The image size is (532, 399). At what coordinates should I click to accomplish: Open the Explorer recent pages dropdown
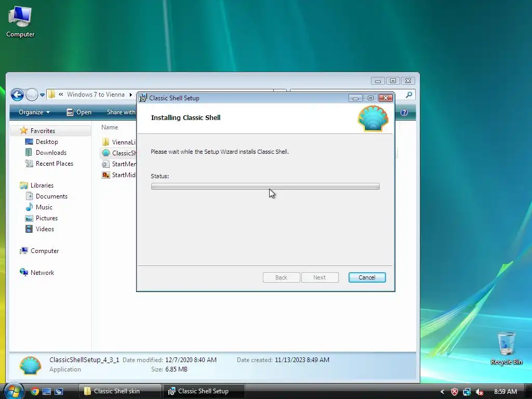tap(42, 95)
